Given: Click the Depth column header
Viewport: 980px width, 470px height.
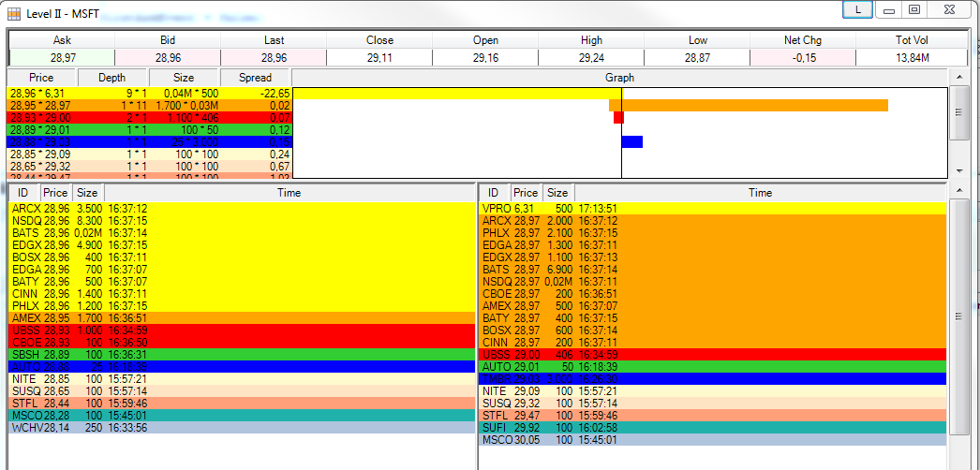Looking at the screenshot, I should pyautogui.click(x=111, y=78).
